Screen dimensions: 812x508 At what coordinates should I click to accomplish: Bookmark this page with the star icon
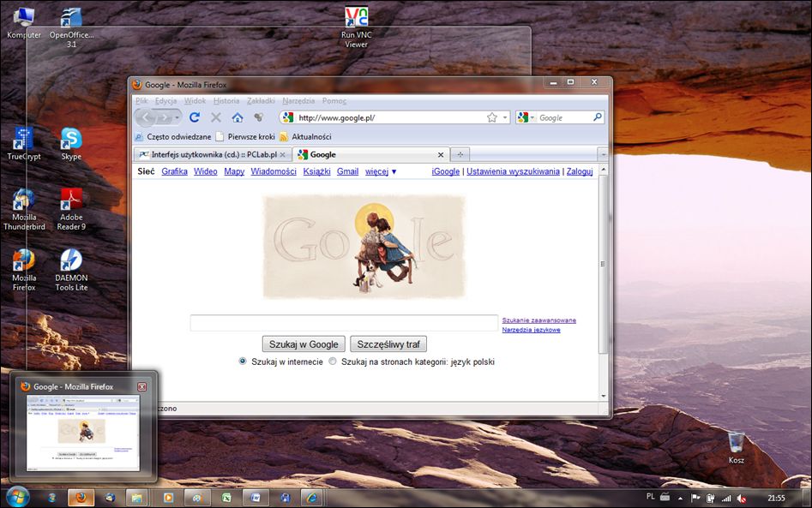pyautogui.click(x=492, y=118)
